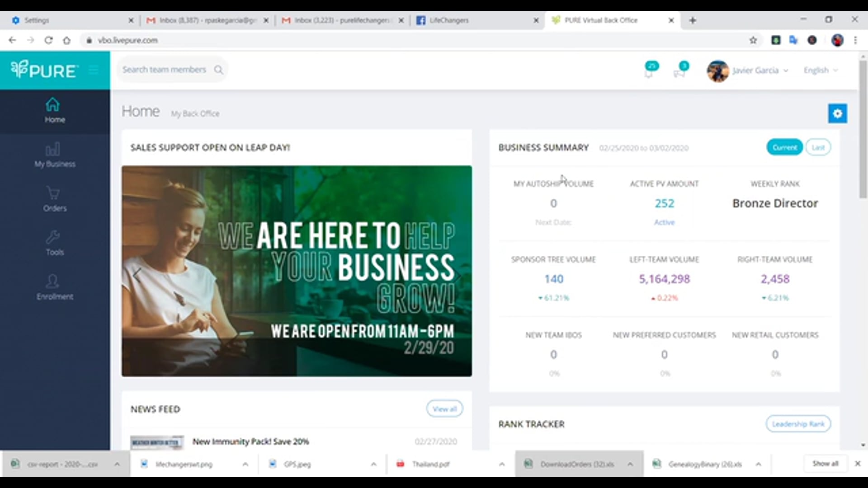Expand options for lifechangerswt.png download
The width and height of the screenshot is (868, 488).
pyautogui.click(x=245, y=464)
